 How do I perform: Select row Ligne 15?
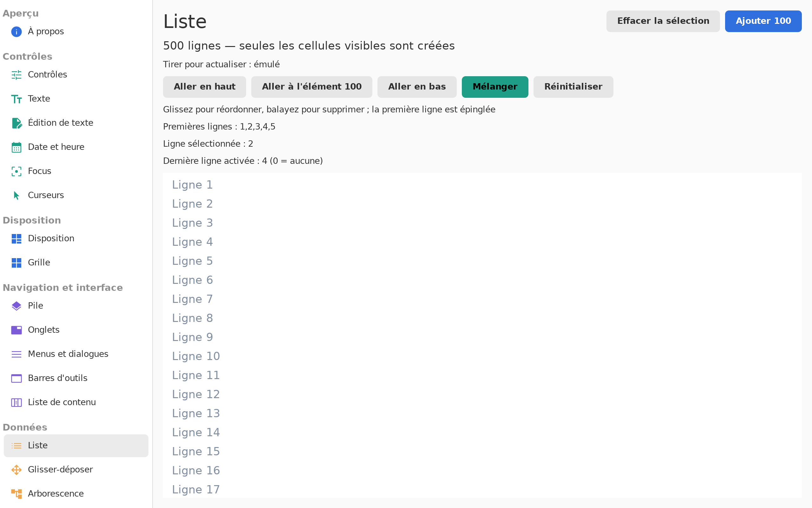(x=482, y=451)
